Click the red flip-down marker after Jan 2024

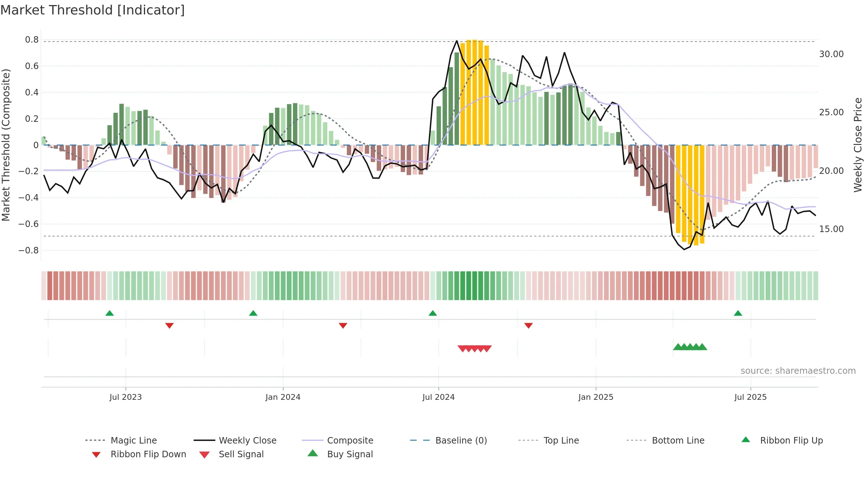[343, 326]
